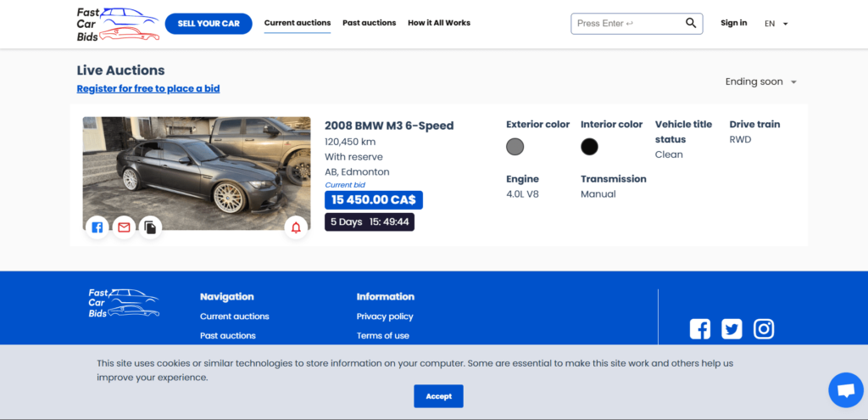This screenshot has height=420, width=868.
Task: Open the footer Twitter page icon
Action: [x=732, y=329]
